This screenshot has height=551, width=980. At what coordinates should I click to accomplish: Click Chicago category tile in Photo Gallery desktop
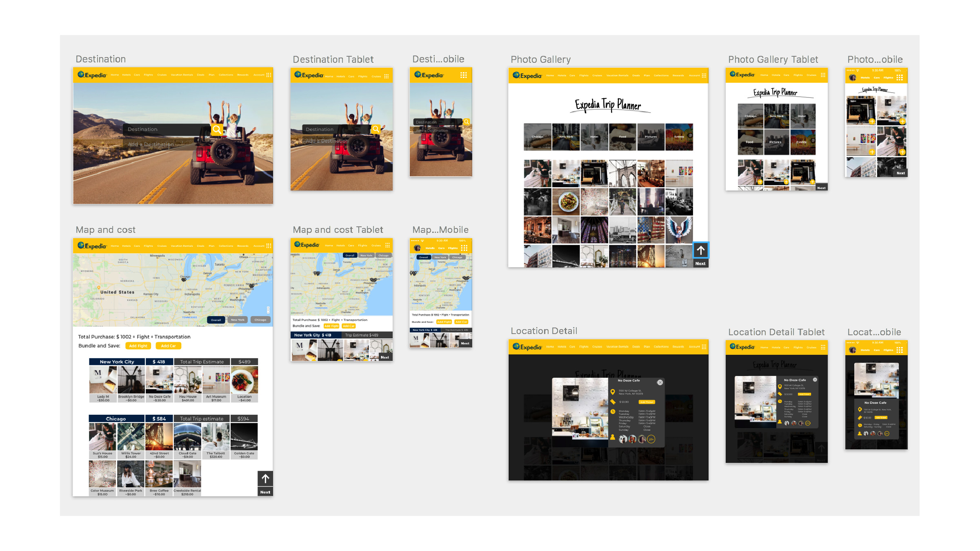pyautogui.click(x=537, y=137)
